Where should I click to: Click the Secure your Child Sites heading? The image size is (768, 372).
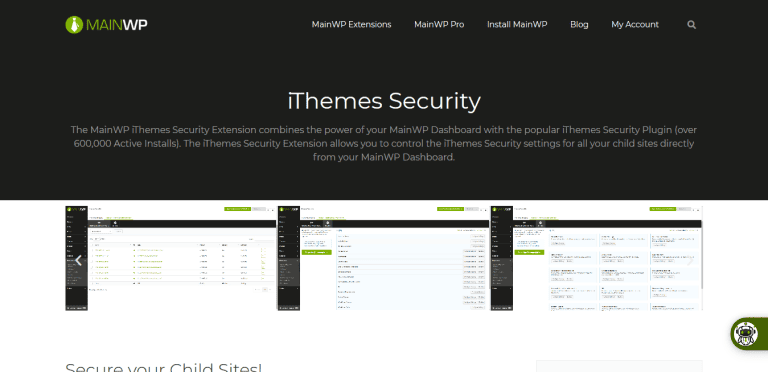tap(164, 367)
